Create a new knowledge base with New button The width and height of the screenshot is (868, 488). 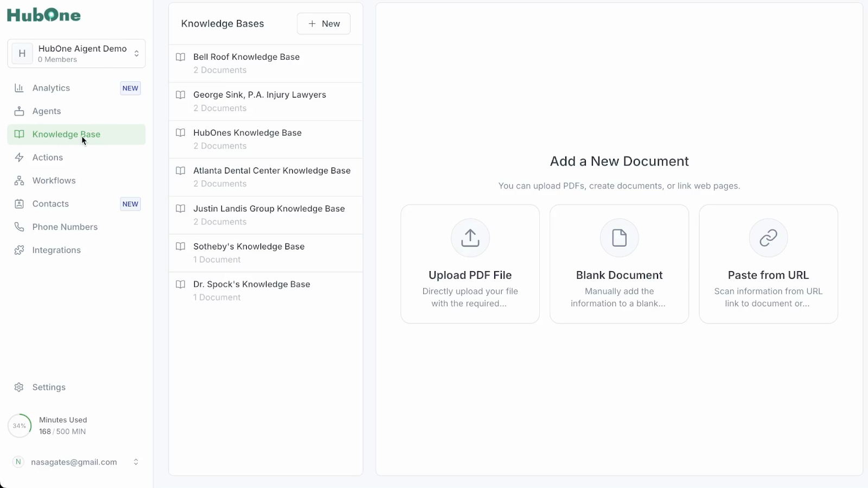[324, 24]
